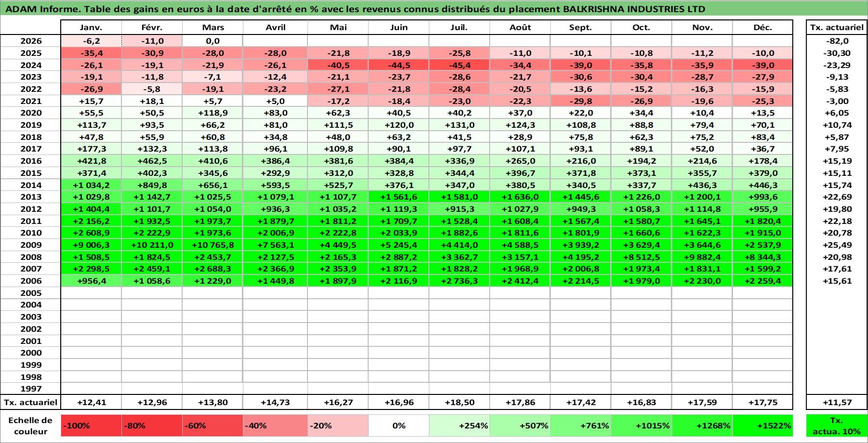Select cell value +2 736,3 in 2006
The image size is (868, 443).
point(460,281)
